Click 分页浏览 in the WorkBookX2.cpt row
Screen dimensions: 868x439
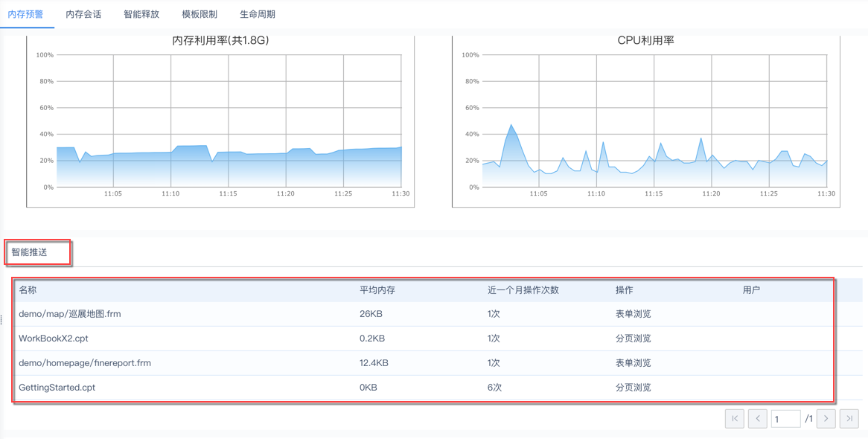634,339
